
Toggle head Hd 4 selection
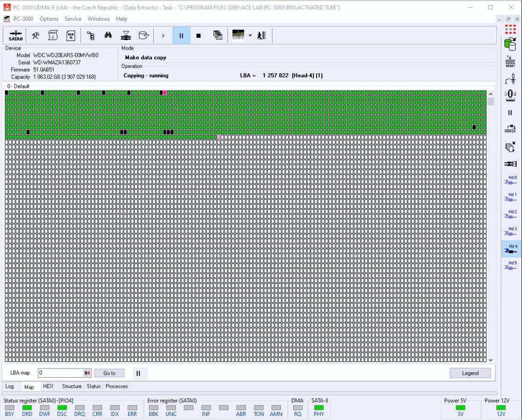[510, 249]
